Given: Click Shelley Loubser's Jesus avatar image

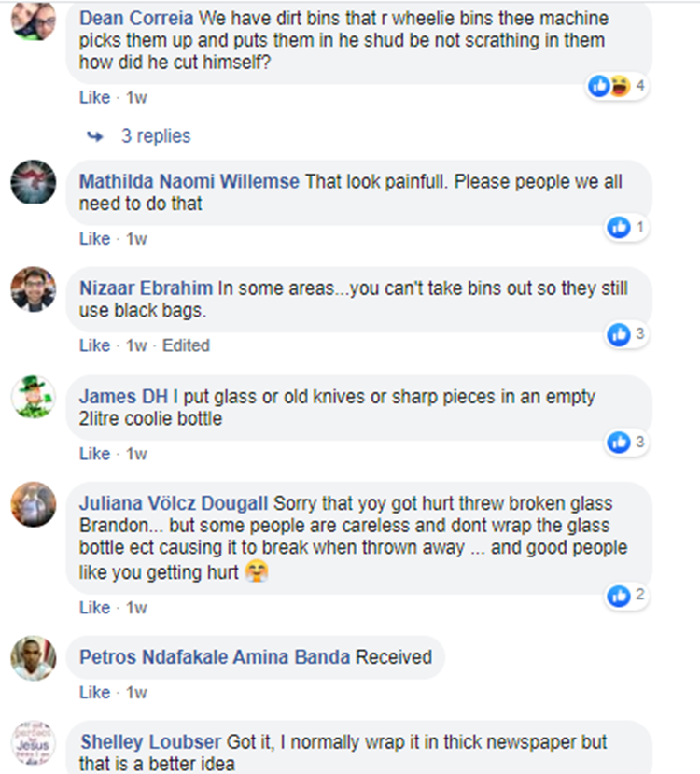Looking at the screenshot, I should (33, 743).
